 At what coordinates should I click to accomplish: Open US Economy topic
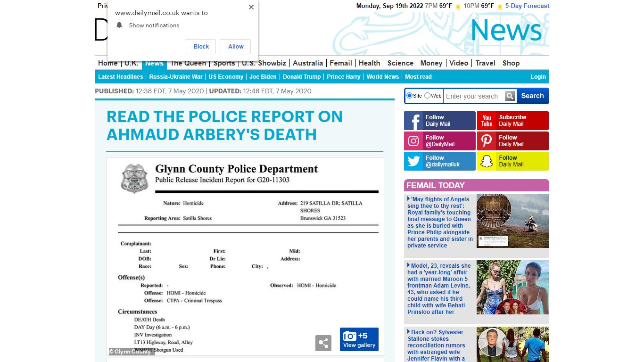click(226, 77)
